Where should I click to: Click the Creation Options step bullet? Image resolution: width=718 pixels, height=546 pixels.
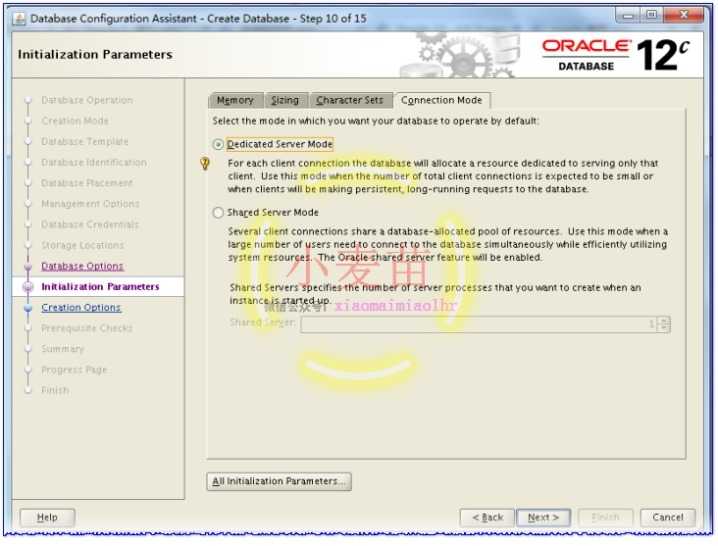[x=28, y=308]
